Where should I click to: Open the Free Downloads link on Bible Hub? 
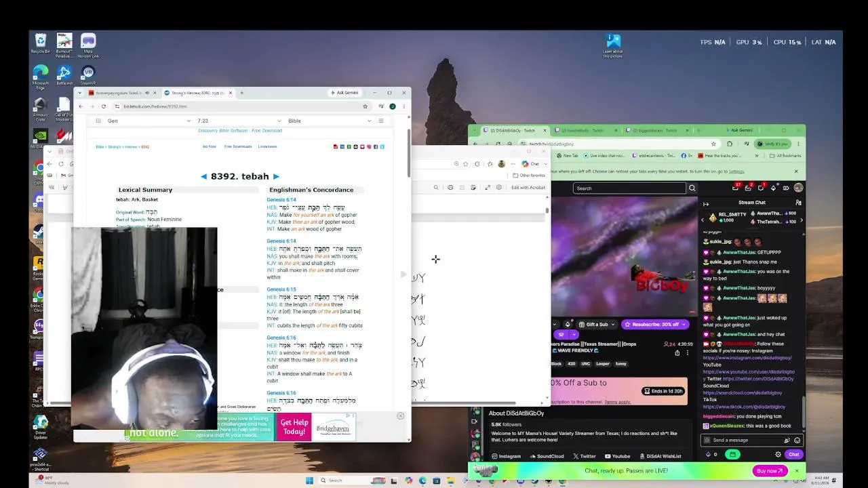pyautogui.click(x=238, y=146)
